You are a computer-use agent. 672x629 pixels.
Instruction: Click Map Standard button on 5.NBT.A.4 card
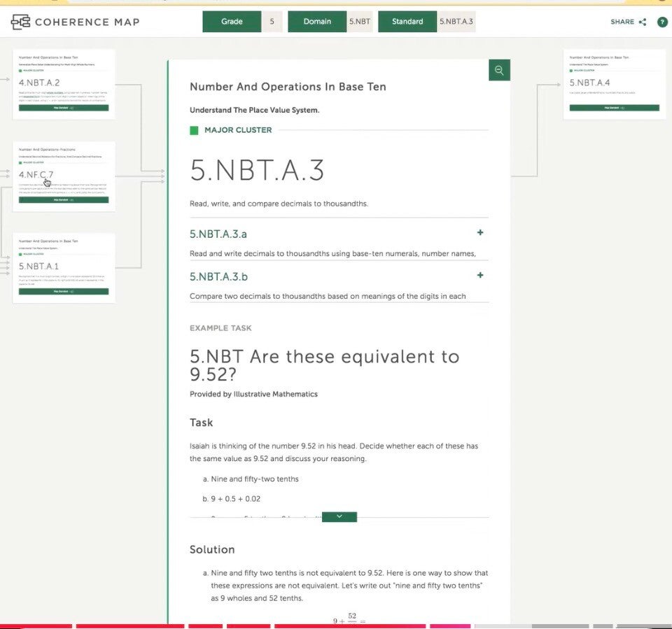click(x=614, y=108)
